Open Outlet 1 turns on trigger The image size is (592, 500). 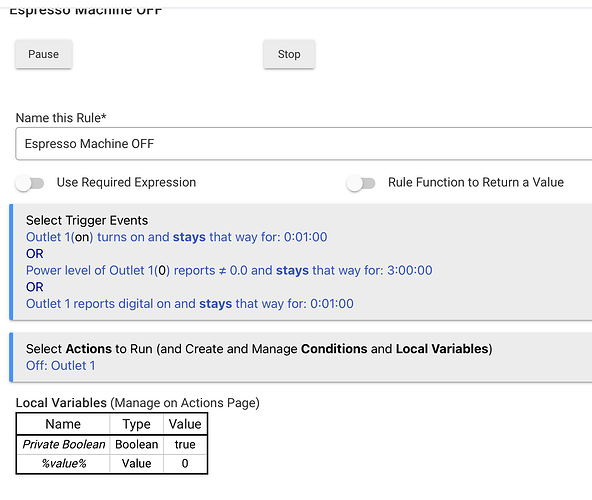[176, 237]
